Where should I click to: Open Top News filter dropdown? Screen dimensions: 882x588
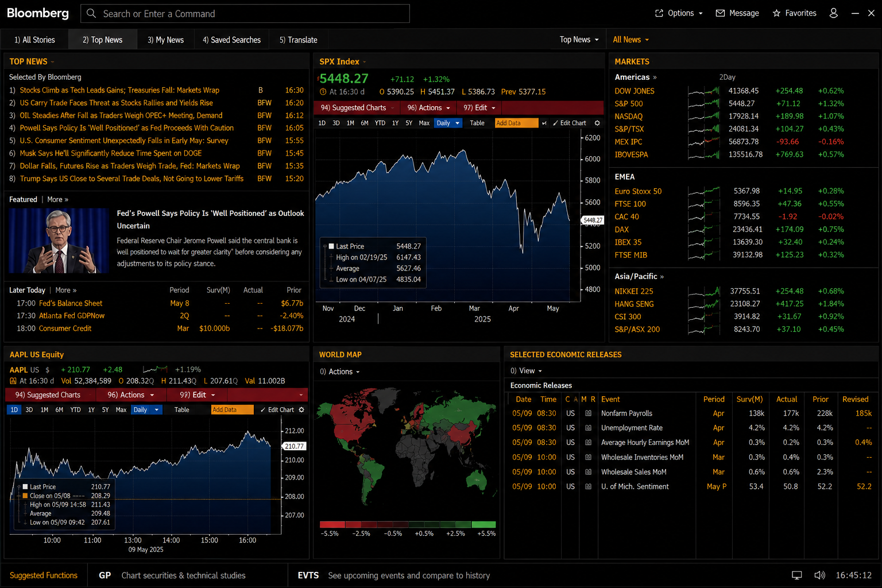579,40
